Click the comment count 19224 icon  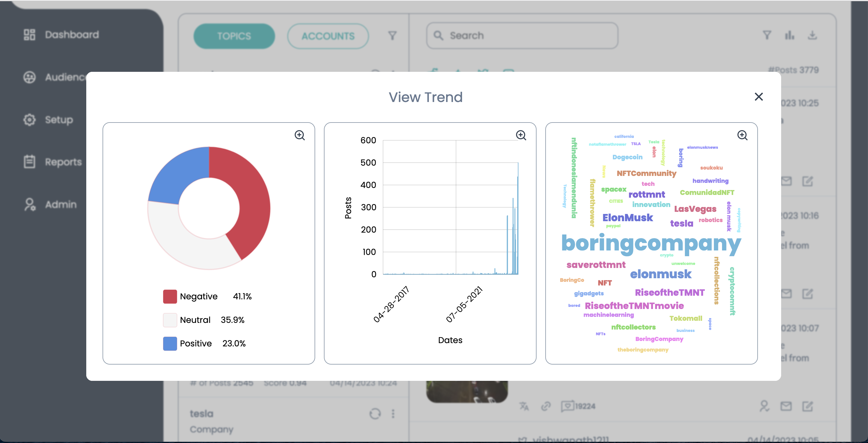pyautogui.click(x=567, y=406)
